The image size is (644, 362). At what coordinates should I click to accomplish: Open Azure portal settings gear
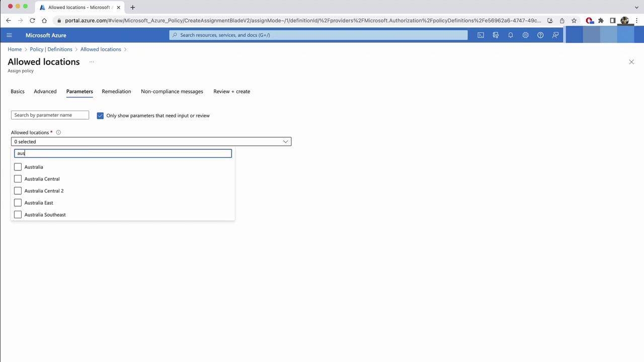(525, 35)
